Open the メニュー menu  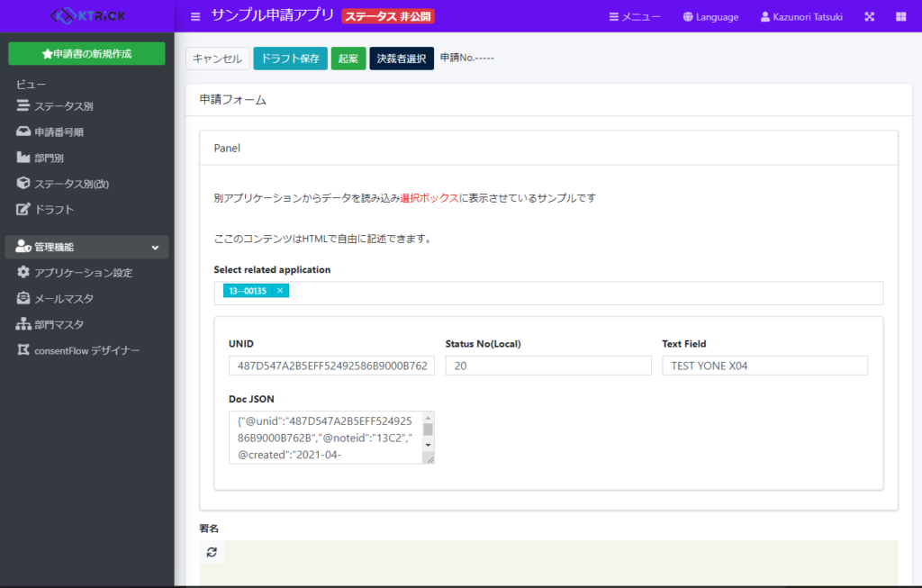click(x=635, y=17)
